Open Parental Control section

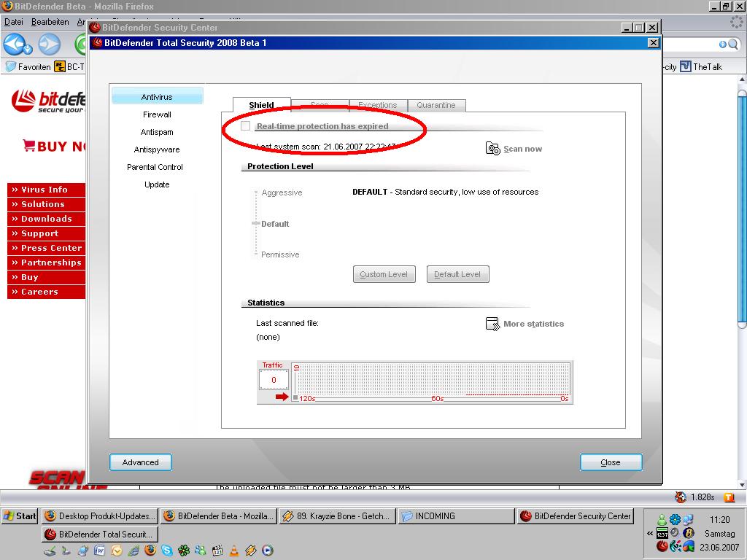click(x=155, y=167)
